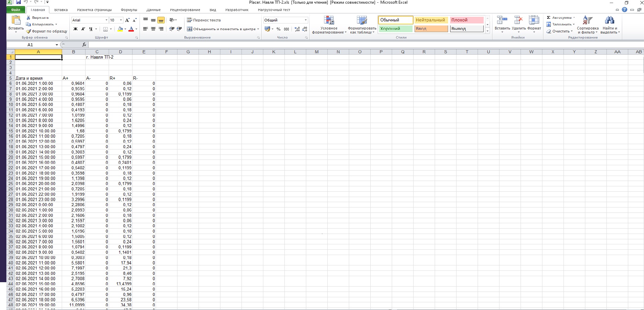Viewport: 644px width, 310px height.
Task: Click the percent style number format icon
Action: tap(278, 29)
